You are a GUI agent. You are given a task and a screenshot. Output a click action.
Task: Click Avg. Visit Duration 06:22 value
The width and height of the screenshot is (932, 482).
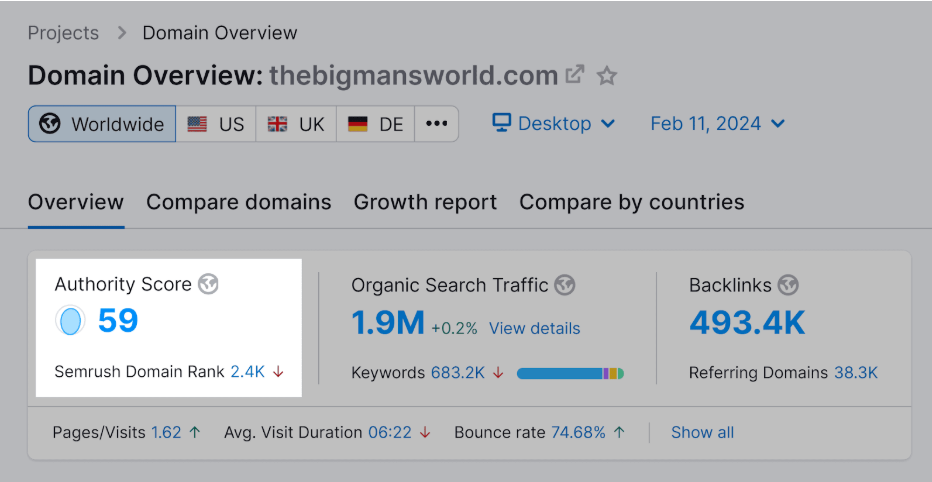pos(390,432)
